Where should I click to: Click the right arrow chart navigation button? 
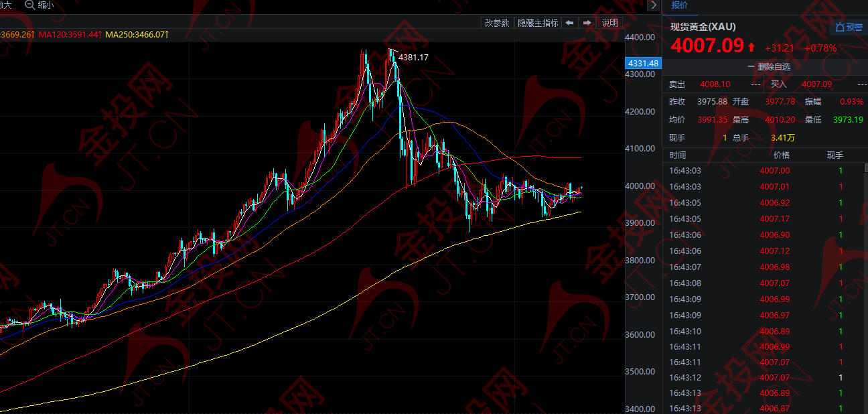coord(587,23)
